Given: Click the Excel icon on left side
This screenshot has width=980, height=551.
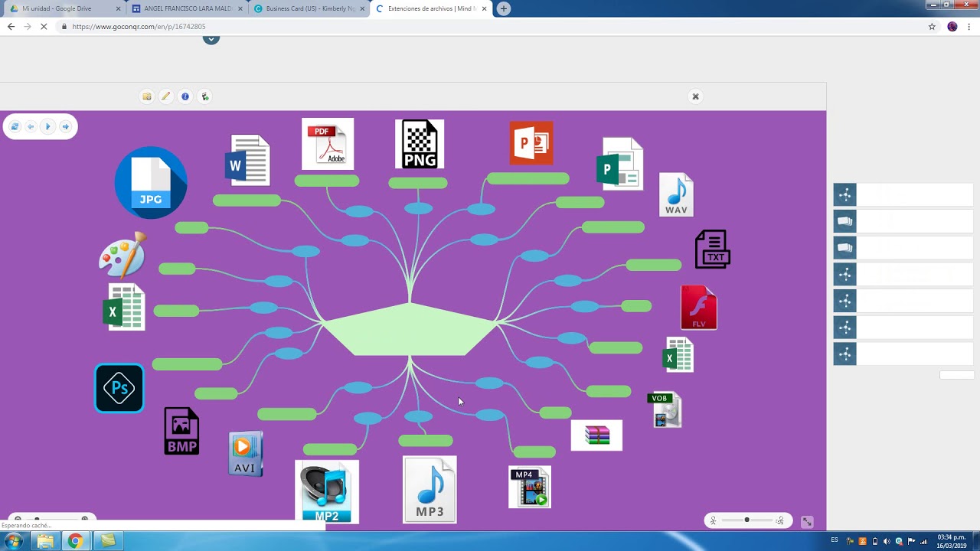Looking at the screenshot, I should click(x=124, y=307).
